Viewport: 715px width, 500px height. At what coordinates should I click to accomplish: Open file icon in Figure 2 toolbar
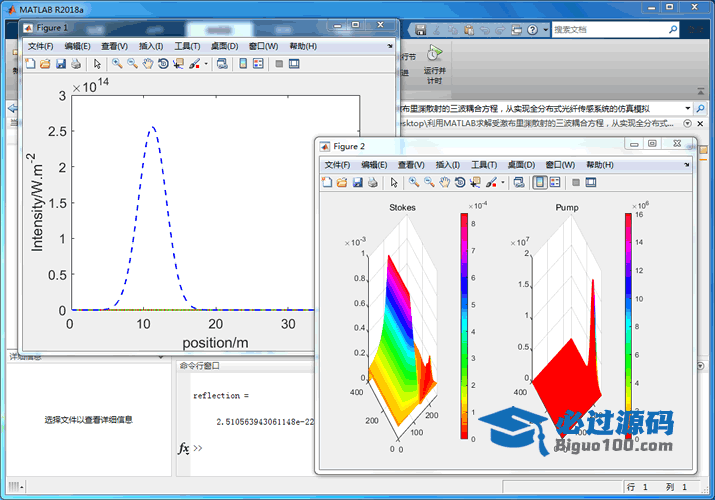342,182
